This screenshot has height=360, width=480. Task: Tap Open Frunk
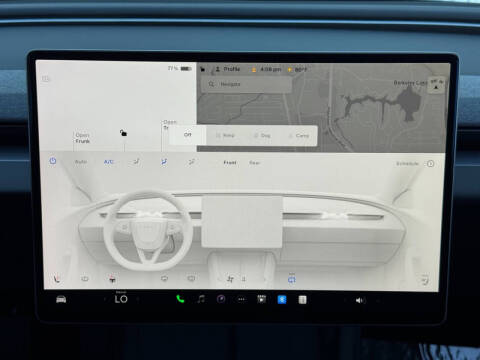coord(82,138)
